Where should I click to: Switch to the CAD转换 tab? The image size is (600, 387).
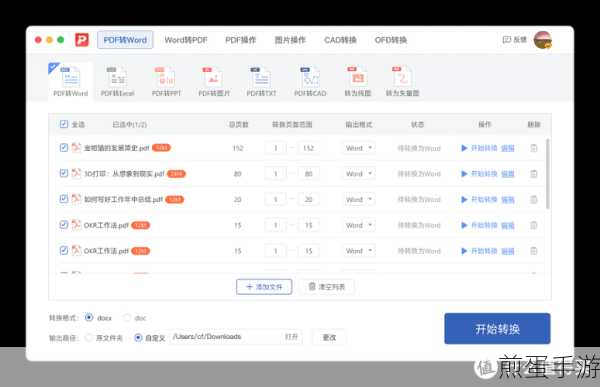(x=340, y=40)
